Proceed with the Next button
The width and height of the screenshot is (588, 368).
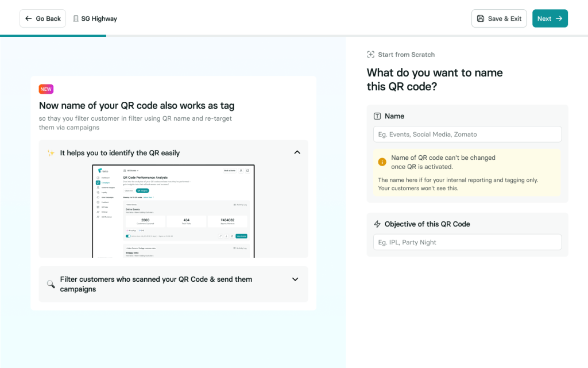[550, 18]
